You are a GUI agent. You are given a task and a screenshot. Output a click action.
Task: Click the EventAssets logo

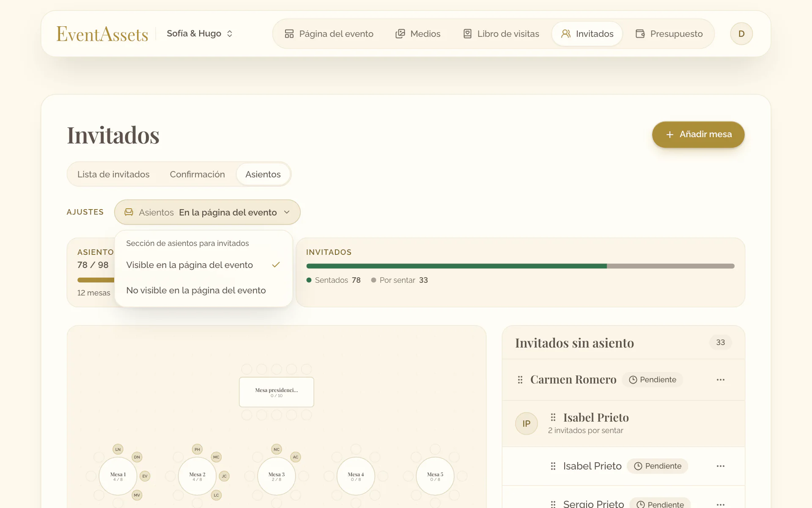tap(102, 34)
